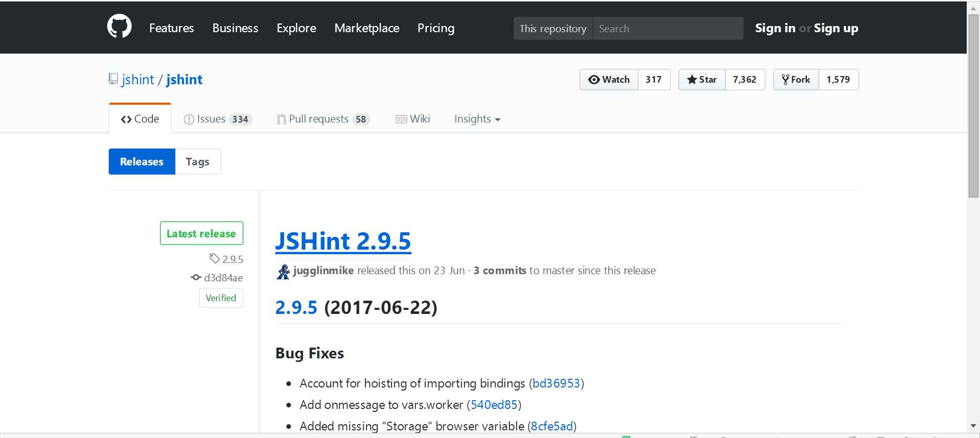The height and width of the screenshot is (438, 980).
Task: Click the Watch button with eye icon
Action: (x=609, y=80)
